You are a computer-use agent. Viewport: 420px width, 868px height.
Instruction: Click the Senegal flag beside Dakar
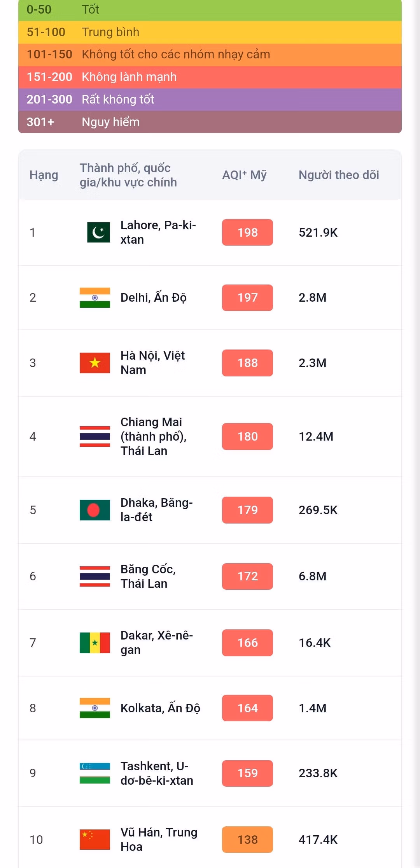point(95,643)
